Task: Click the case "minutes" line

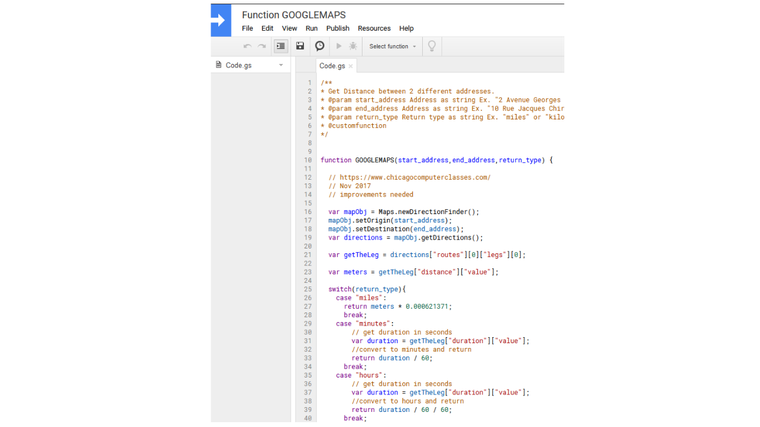Action: [365, 323]
